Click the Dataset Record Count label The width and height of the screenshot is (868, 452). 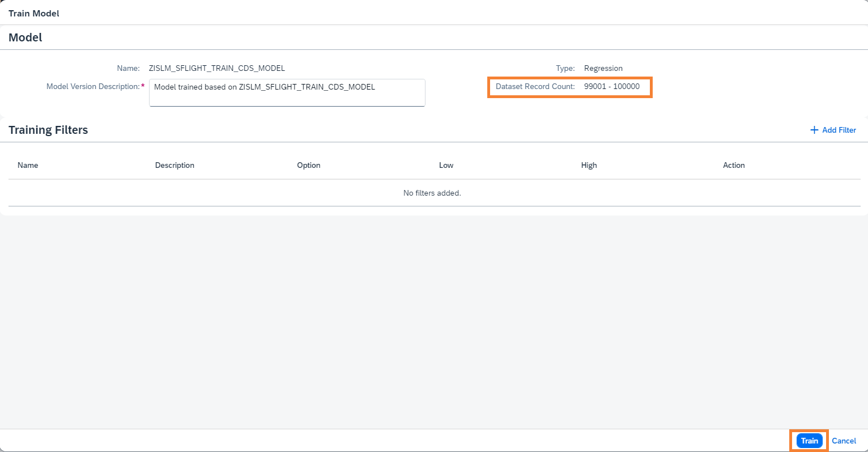[535, 86]
